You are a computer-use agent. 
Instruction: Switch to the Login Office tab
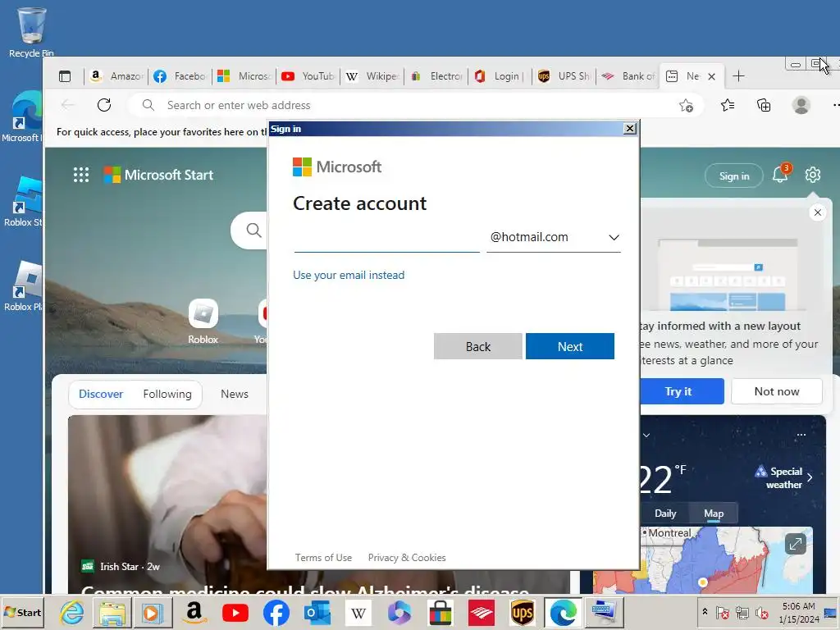(x=500, y=76)
